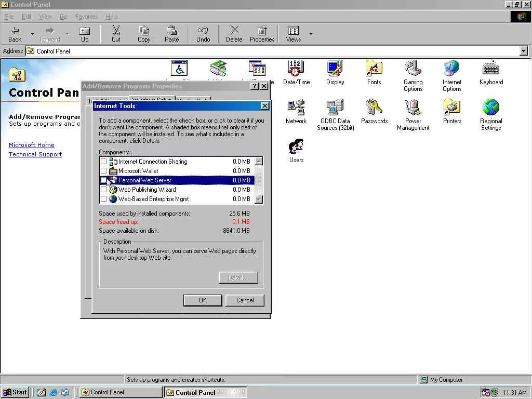Open the Printers folder icon
The image size is (532, 399).
tap(452, 112)
